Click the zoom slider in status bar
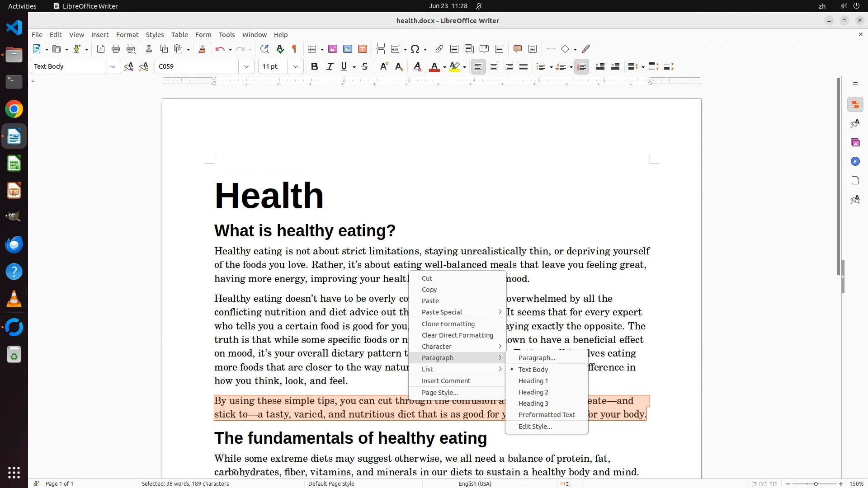Screen dimensions: 868x488 (x=815, y=484)
